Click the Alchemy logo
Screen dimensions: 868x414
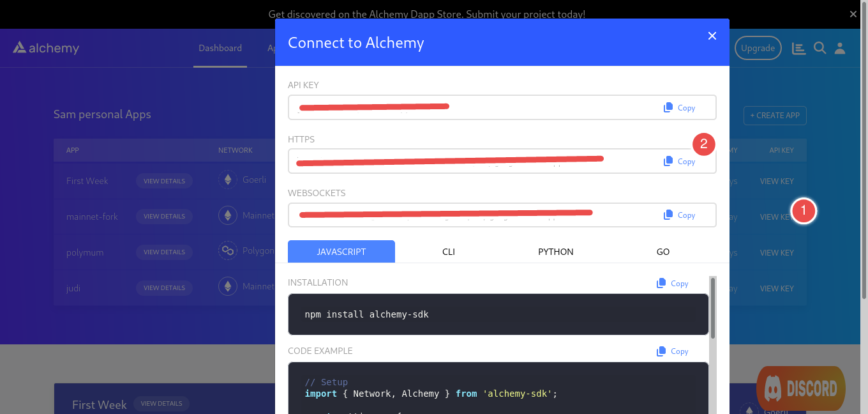(x=46, y=47)
